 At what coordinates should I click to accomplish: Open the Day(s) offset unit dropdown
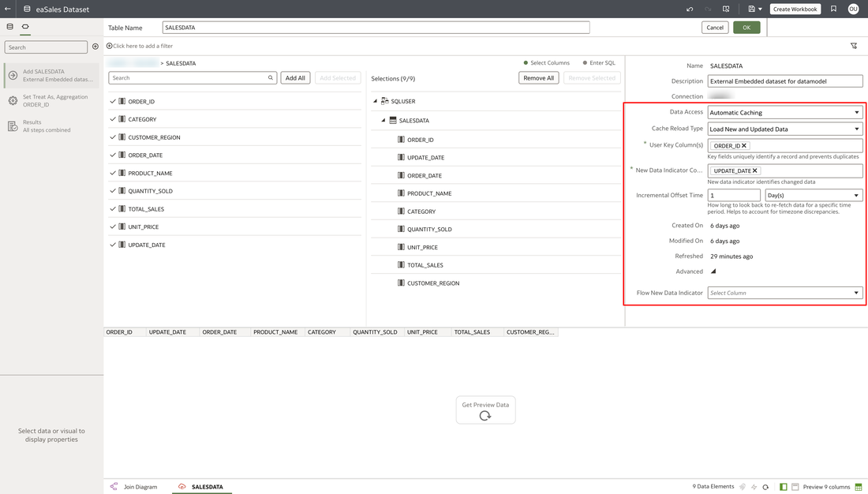814,195
